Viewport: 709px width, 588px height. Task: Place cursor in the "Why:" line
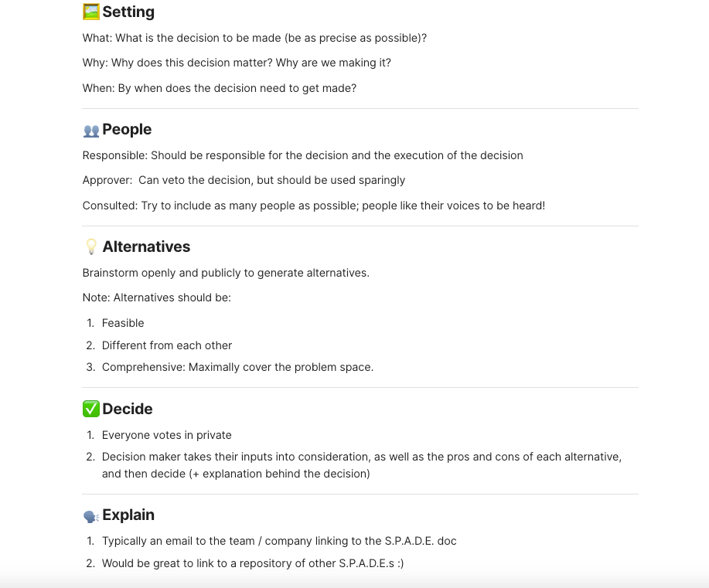(237, 63)
